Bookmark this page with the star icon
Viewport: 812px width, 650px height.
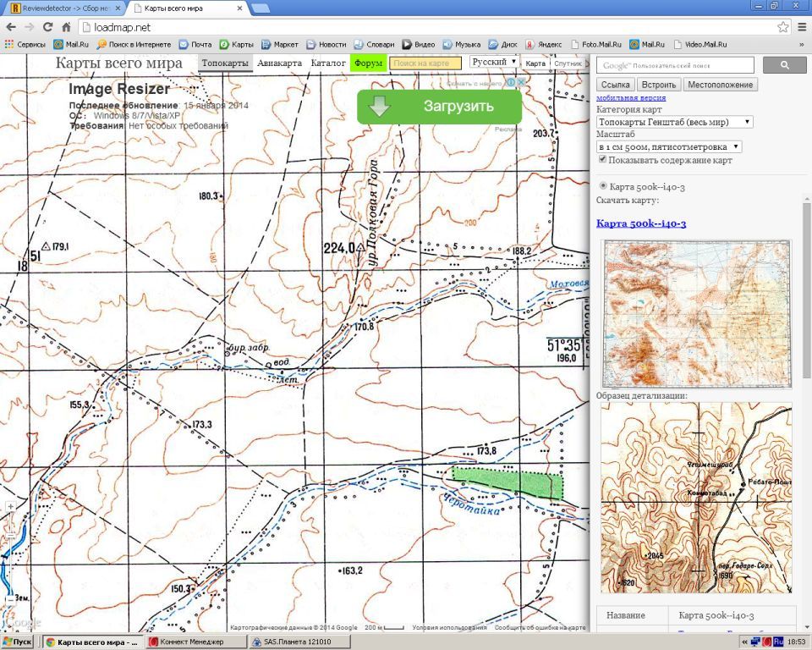[x=783, y=27]
